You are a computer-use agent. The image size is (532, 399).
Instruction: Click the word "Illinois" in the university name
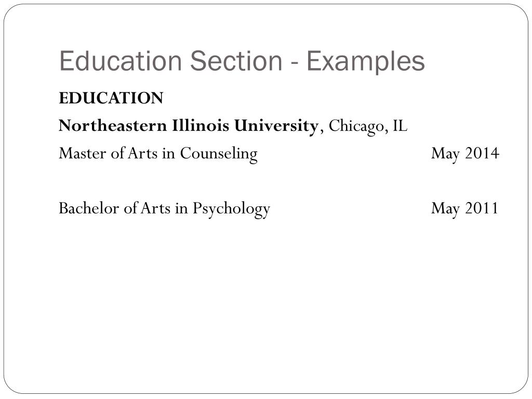(x=201, y=126)
